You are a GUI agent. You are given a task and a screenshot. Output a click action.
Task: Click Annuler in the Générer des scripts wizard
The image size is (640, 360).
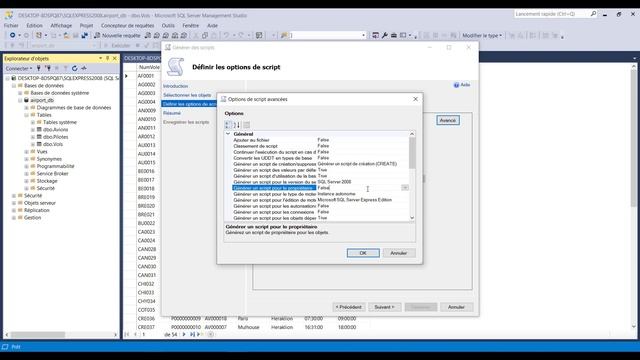pos(456,307)
